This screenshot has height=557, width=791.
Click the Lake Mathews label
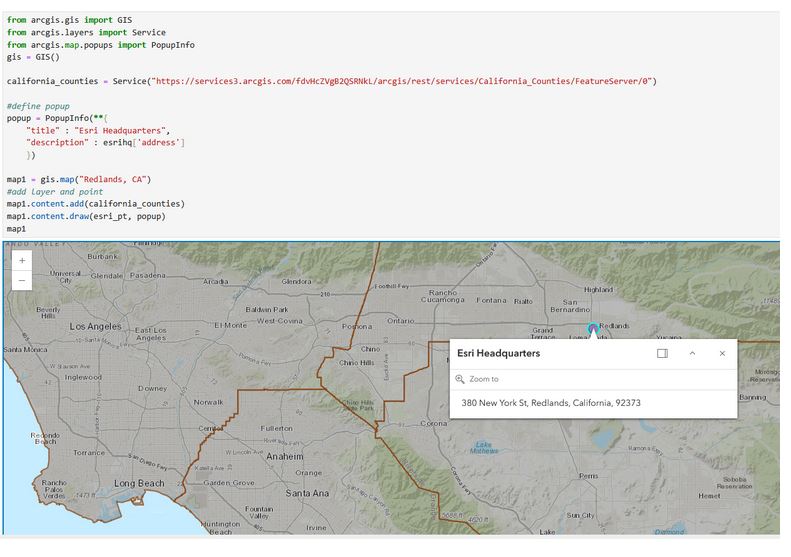tap(484, 448)
